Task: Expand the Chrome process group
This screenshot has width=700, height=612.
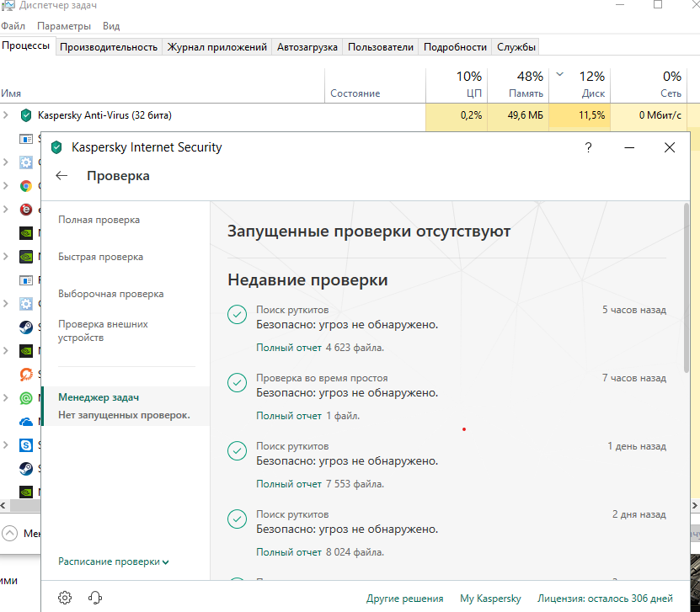Action: (7, 186)
